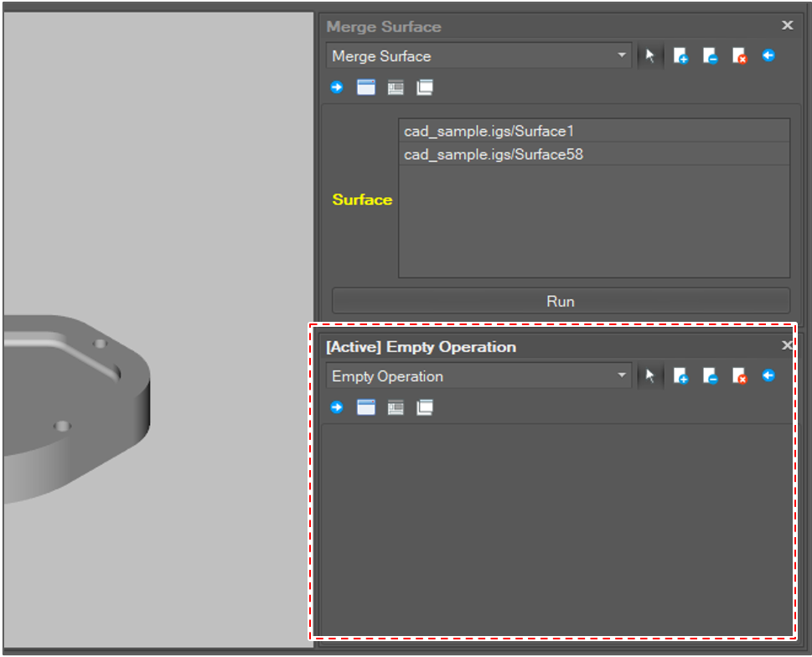Close the Merge Surface panel
The image size is (812, 657).
[787, 26]
